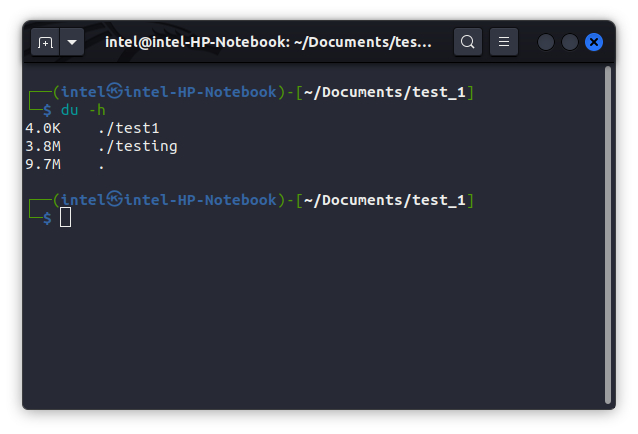Close the terminal with the blue X
This screenshot has width=638, height=434.
tap(594, 42)
